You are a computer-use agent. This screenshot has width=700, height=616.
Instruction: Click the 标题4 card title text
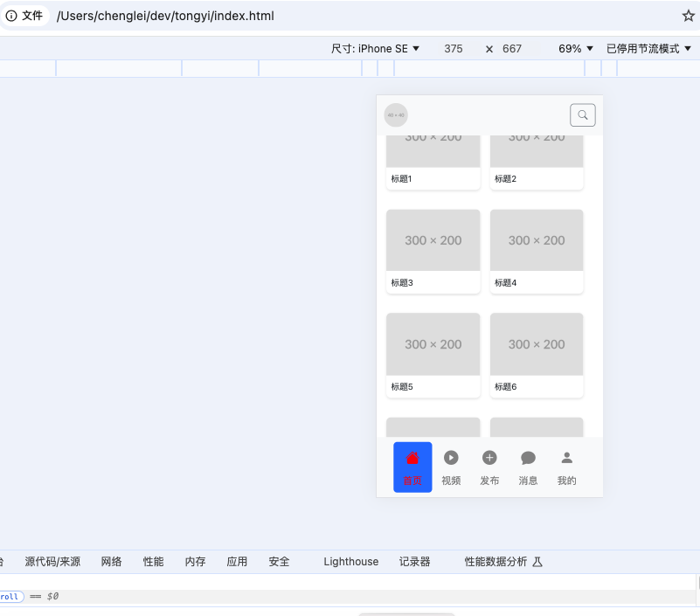click(x=505, y=282)
